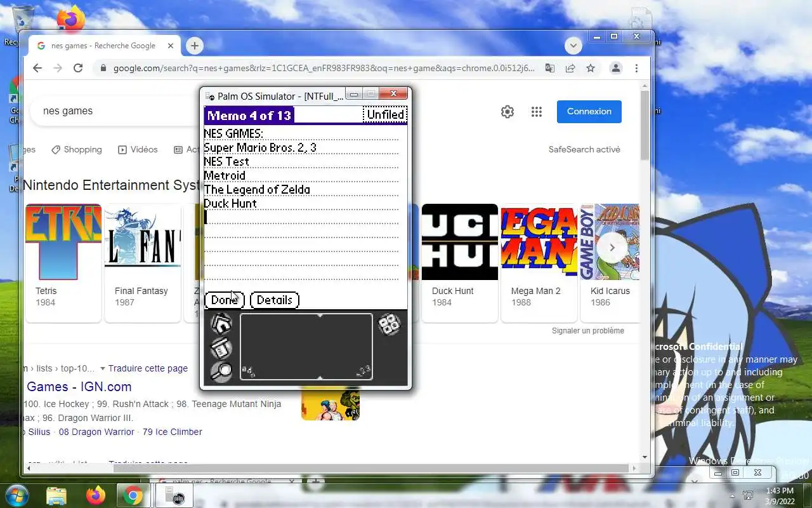Go back in Chrome
The image size is (812, 508).
pyautogui.click(x=37, y=68)
